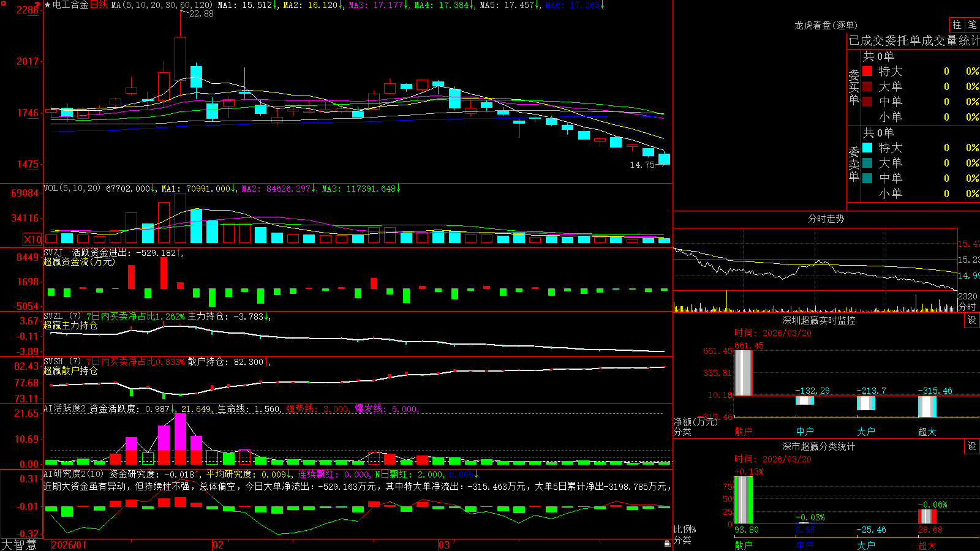The width and height of the screenshot is (980, 551).
Task: Click the 超赢资金流(万元) label
Action: click(79, 261)
